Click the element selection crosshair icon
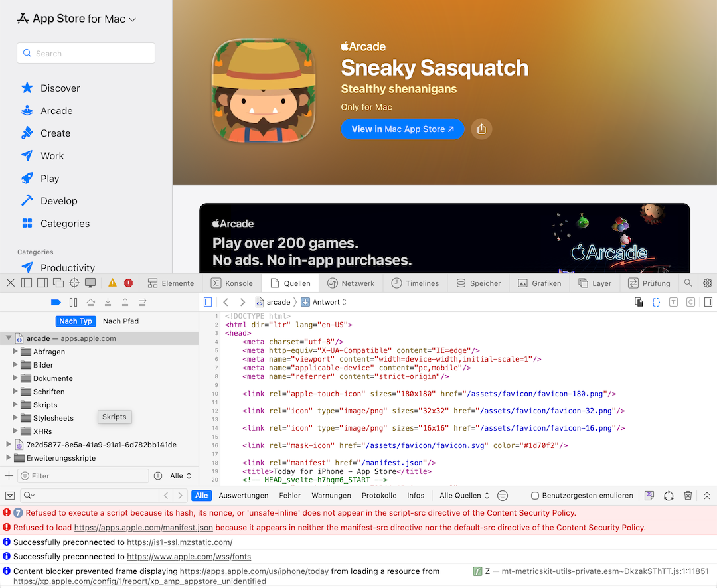 (x=74, y=283)
